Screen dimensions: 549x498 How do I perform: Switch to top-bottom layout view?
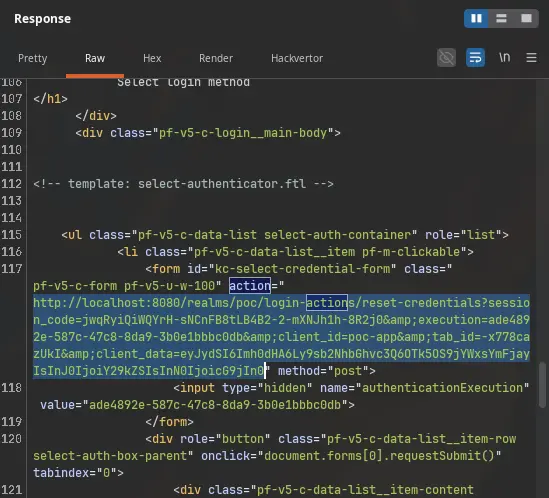(501, 18)
